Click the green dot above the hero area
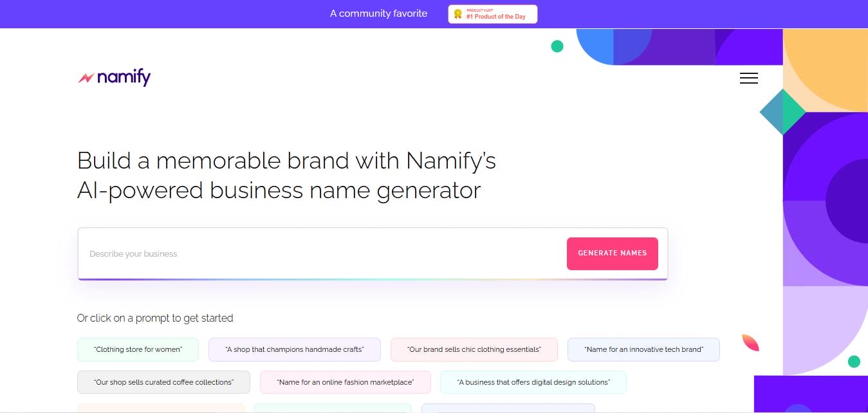 point(557,46)
